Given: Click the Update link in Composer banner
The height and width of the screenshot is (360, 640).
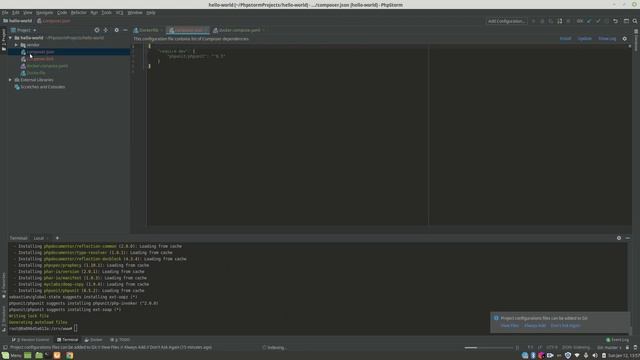Looking at the screenshot, I should tap(584, 39).
